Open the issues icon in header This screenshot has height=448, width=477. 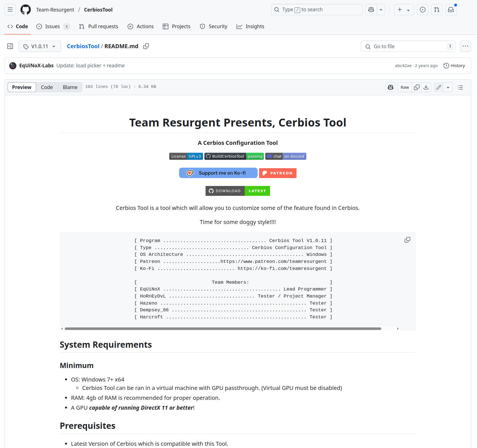(x=423, y=10)
